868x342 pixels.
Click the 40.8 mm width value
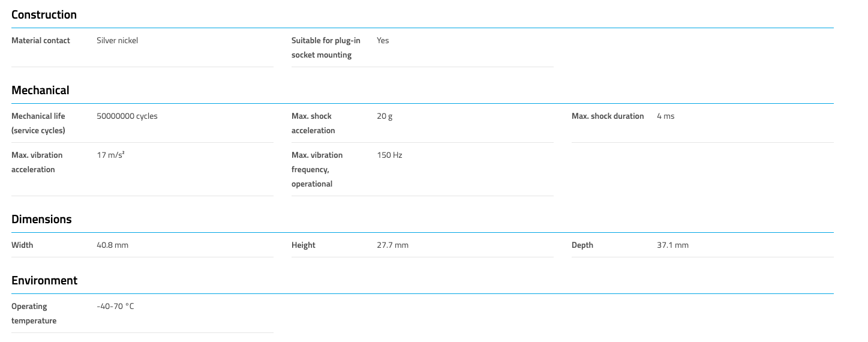(112, 245)
